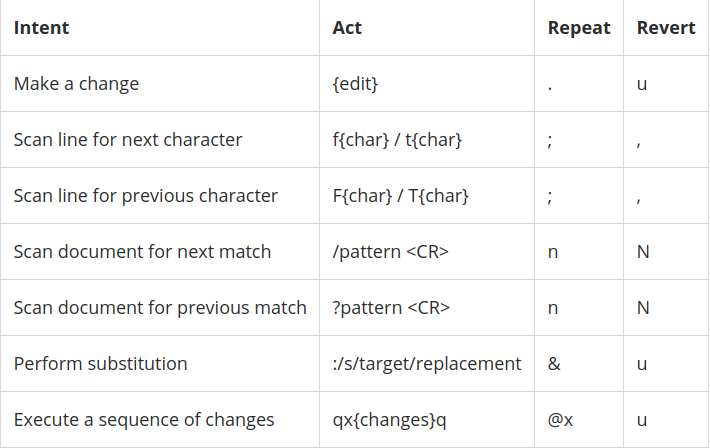Select the f{char} / t{char} cell
The height and width of the screenshot is (448, 710).
click(397, 140)
